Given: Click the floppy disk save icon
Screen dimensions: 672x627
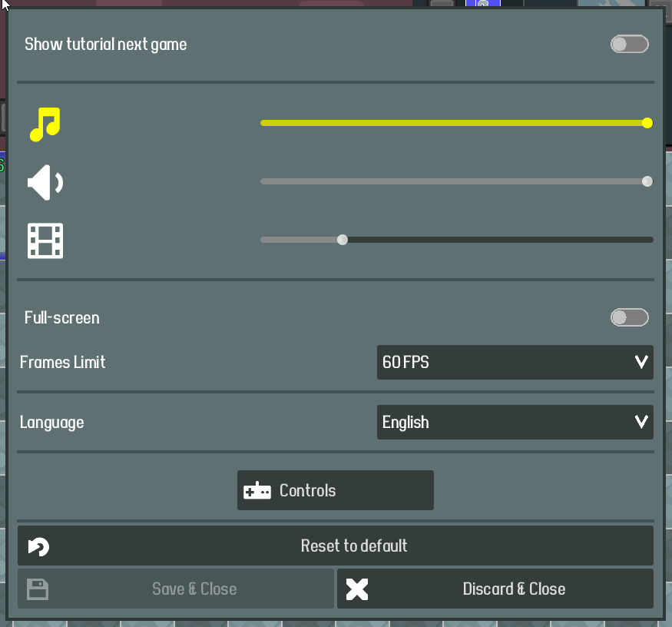Looking at the screenshot, I should point(38,589).
